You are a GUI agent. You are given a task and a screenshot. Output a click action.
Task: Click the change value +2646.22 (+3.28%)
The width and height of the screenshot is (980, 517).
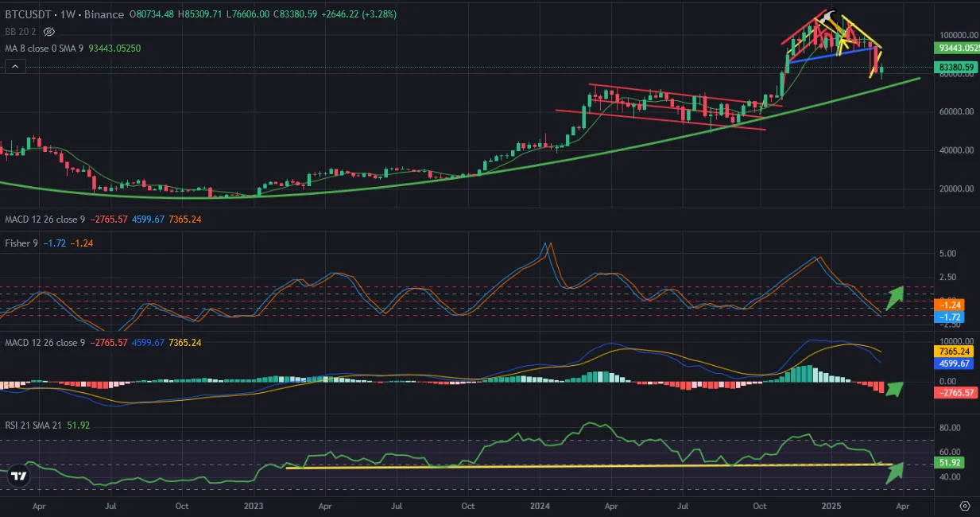coord(360,14)
